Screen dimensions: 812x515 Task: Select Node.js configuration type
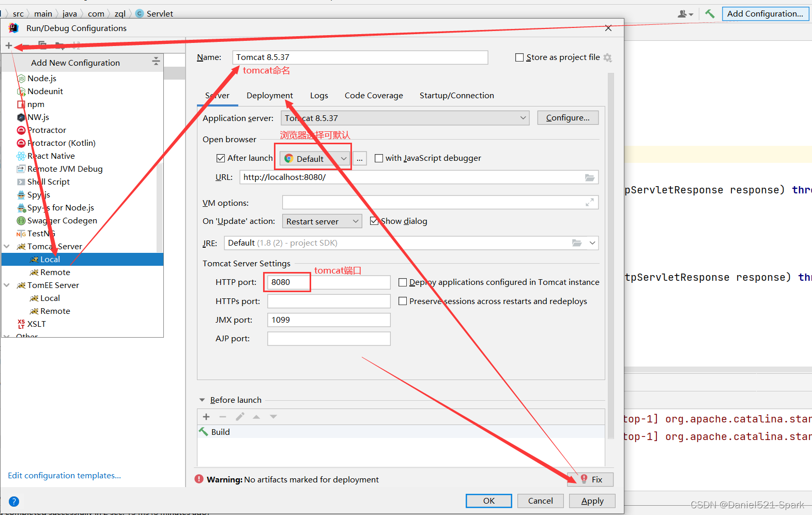[x=42, y=78]
